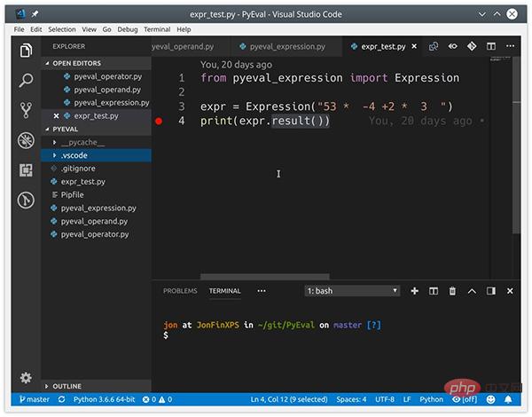Change encoding via UTF-8 indicator

click(385, 399)
